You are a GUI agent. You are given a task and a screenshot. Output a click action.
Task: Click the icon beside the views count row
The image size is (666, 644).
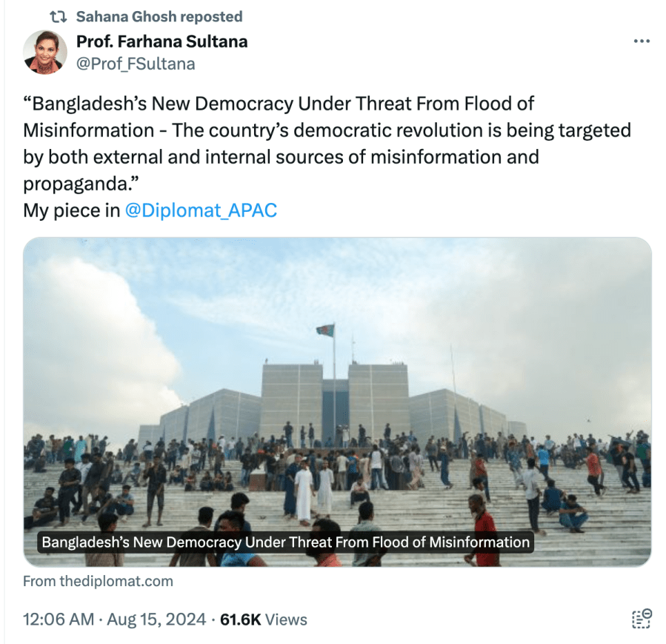[642, 619]
